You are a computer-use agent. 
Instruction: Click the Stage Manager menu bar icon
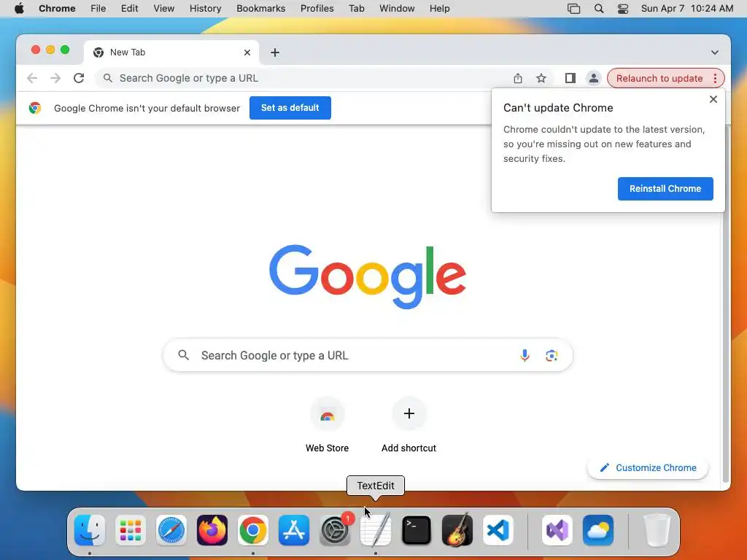pos(573,8)
